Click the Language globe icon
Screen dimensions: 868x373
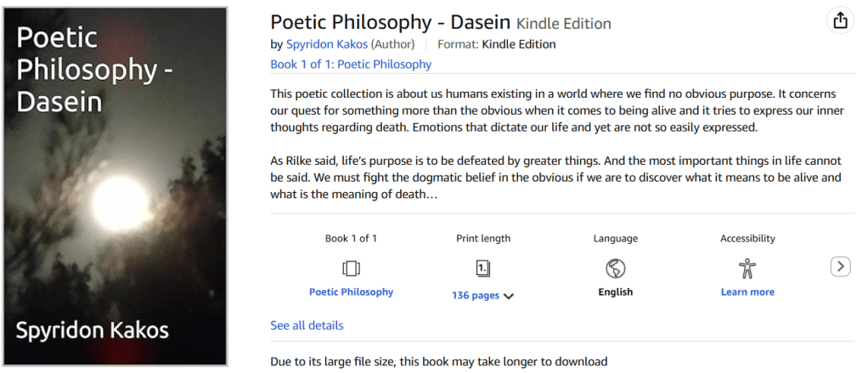coord(615,268)
